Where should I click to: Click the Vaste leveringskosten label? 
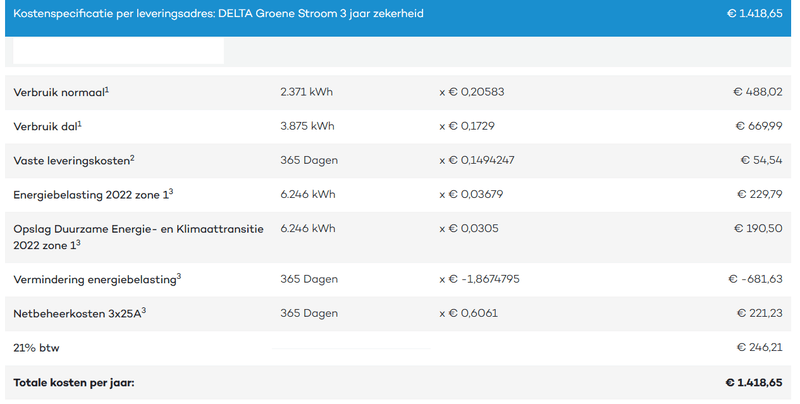tap(70, 160)
